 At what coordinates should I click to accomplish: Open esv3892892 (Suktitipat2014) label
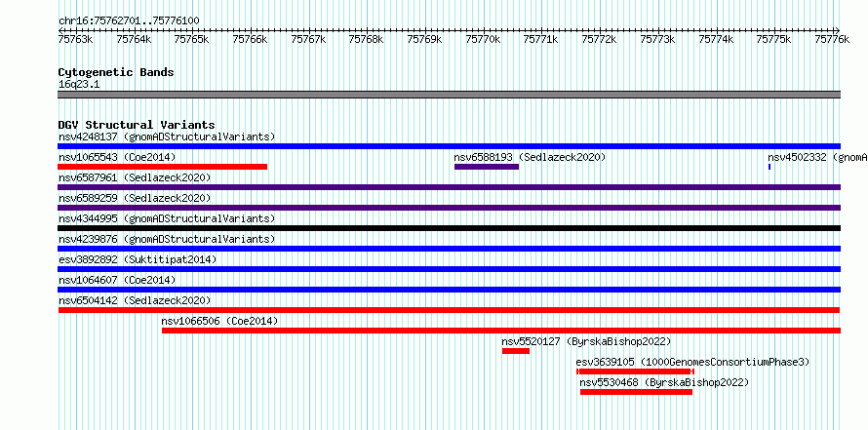click(x=138, y=259)
